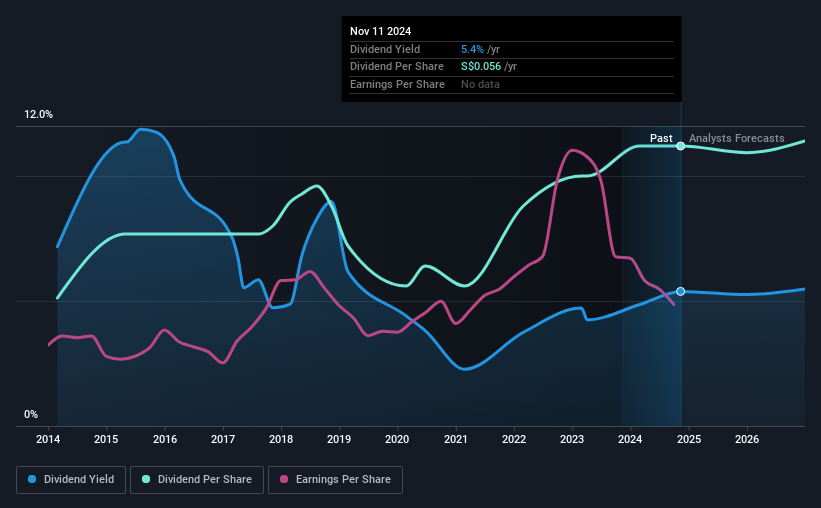
Task: Click the Past label on chart
Action: 661,138
